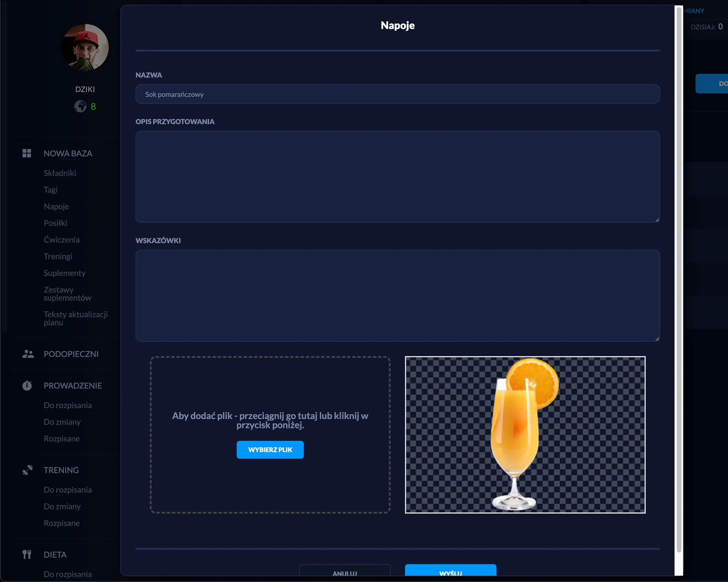Click the PODOPIECZNI people icon
The height and width of the screenshot is (582, 728).
[x=28, y=354]
